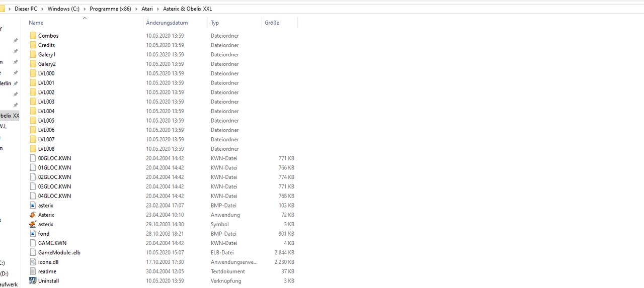644x288 pixels.
Task: Select the Galery2 folder icon
Action: click(33, 64)
